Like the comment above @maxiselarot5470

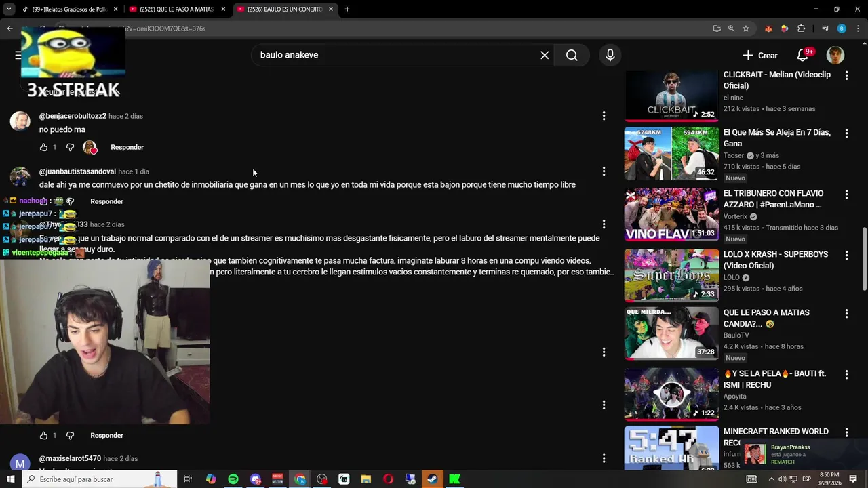pyautogui.click(x=44, y=436)
